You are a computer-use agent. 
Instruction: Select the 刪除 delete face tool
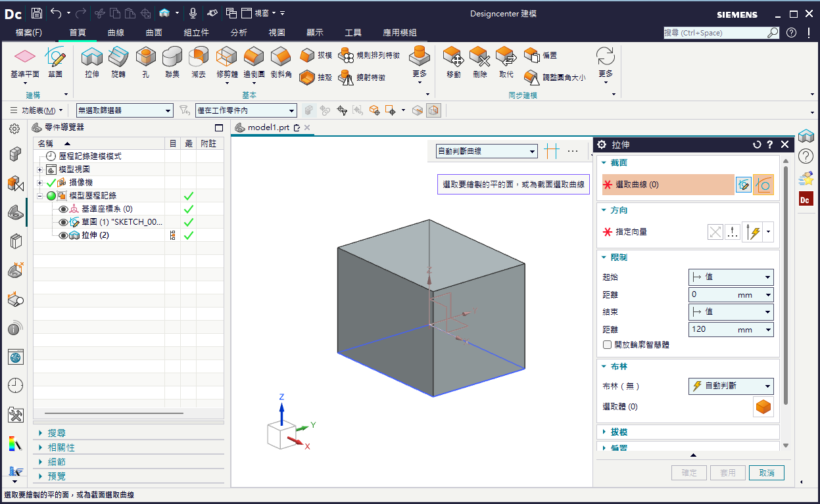tap(480, 58)
